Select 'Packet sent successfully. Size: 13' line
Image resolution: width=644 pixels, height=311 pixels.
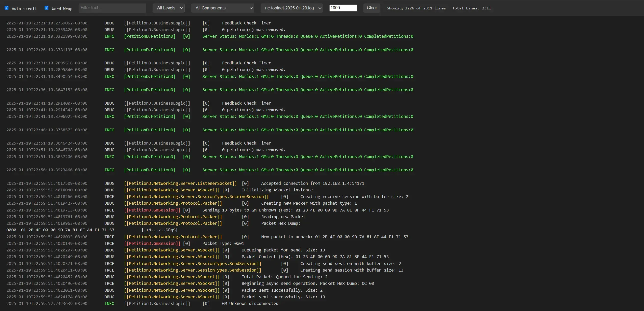(283, 297)
